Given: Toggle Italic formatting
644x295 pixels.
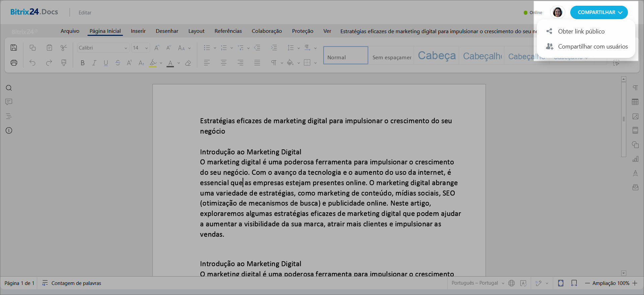Looking at the screenshot, I should [x=94, y=63].
